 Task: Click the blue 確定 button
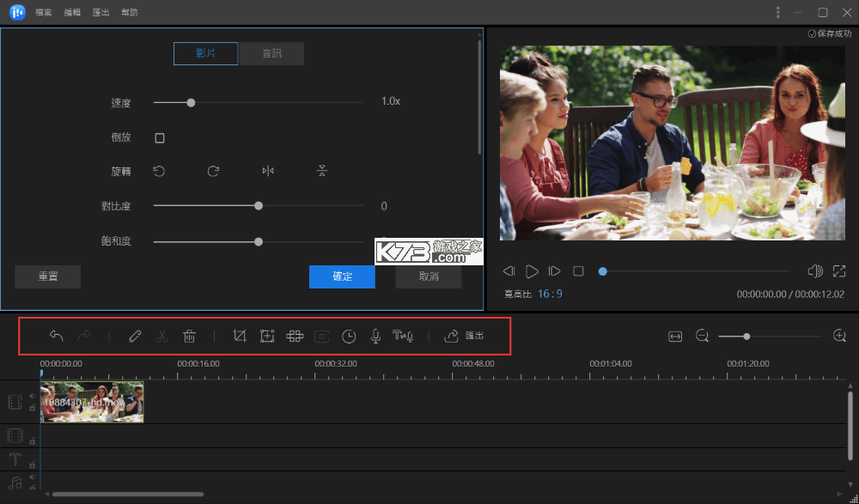pos(343,276)
